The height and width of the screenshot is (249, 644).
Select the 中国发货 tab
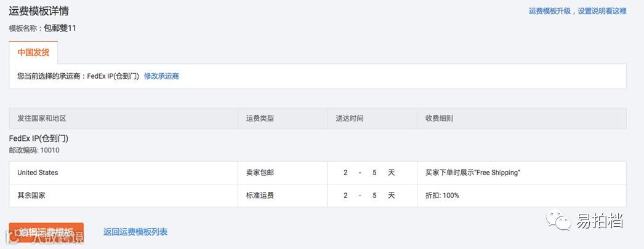[33, 52]
